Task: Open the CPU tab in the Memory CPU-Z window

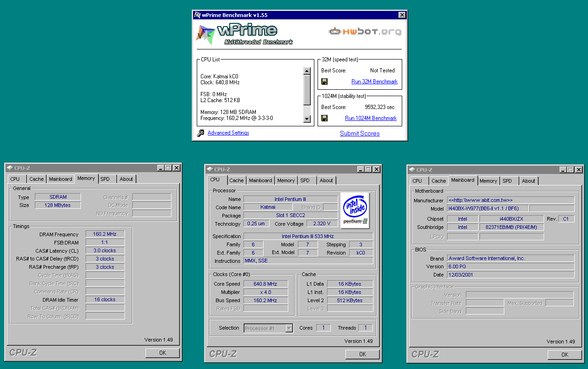Action: click(x=15, y=179)
